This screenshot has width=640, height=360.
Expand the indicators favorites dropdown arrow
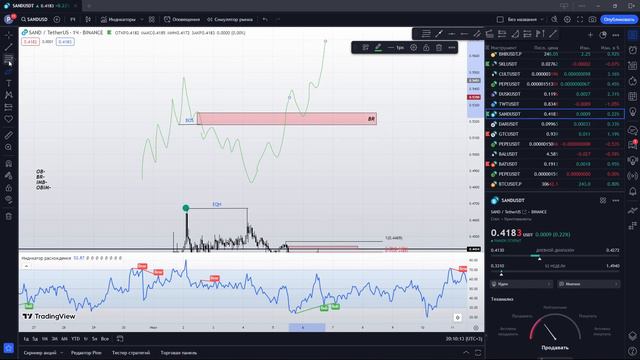142,19
